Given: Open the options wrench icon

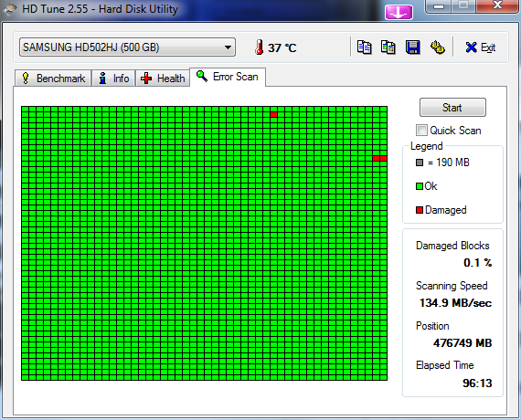Looking at the screenshot, I should tap(438, 47).
